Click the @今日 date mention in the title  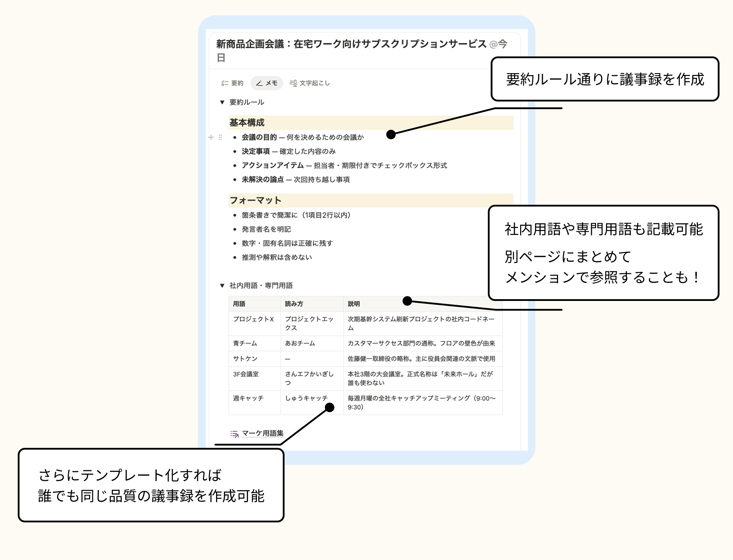[498, 44]
